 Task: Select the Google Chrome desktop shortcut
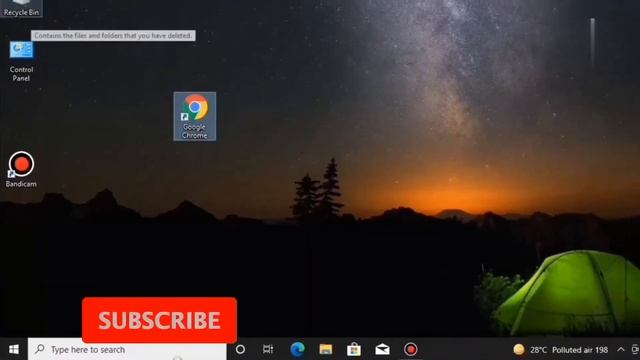click(x=195, y=116)
